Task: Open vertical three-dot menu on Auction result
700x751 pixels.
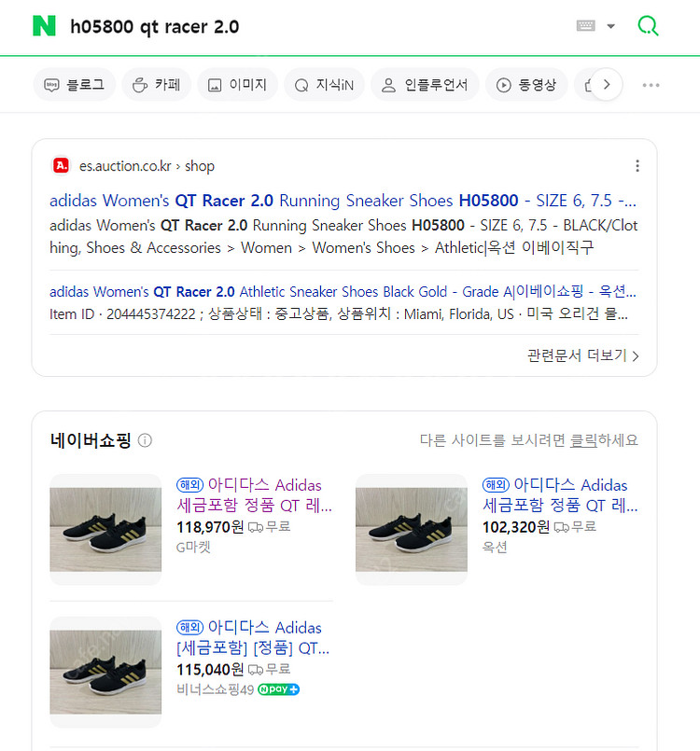Action: point(637,166)
